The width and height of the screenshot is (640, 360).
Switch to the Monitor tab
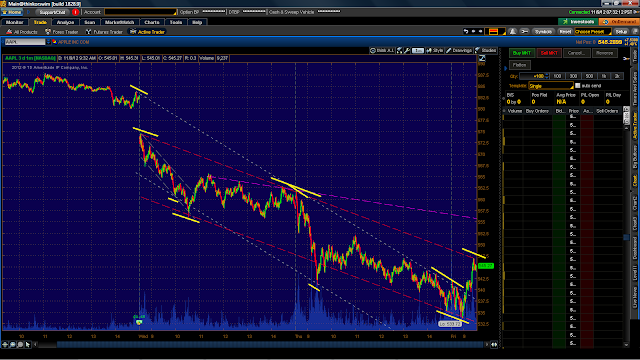pos(15,22)
